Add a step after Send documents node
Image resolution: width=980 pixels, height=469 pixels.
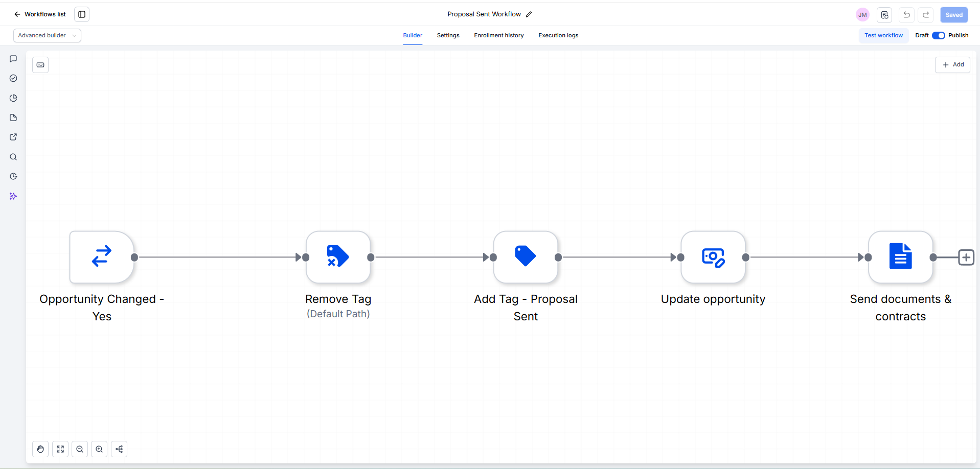pos(966,257)
